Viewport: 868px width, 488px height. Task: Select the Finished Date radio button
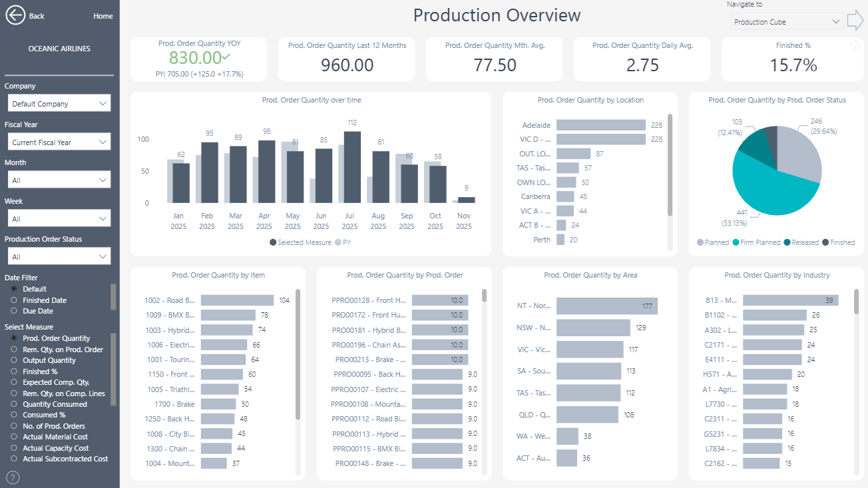point(13,300)
